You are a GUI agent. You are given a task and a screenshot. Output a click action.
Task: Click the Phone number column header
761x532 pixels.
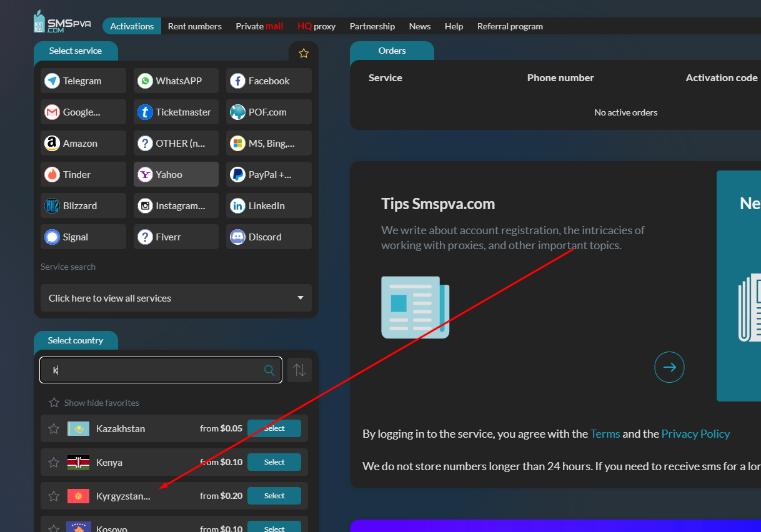tap(560, 77)
